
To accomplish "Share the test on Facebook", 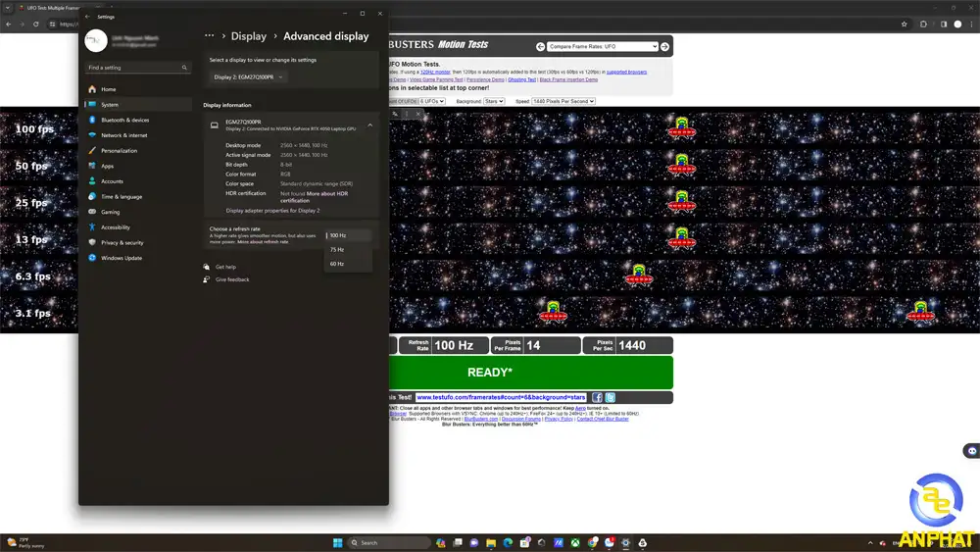I will (597, 397).
